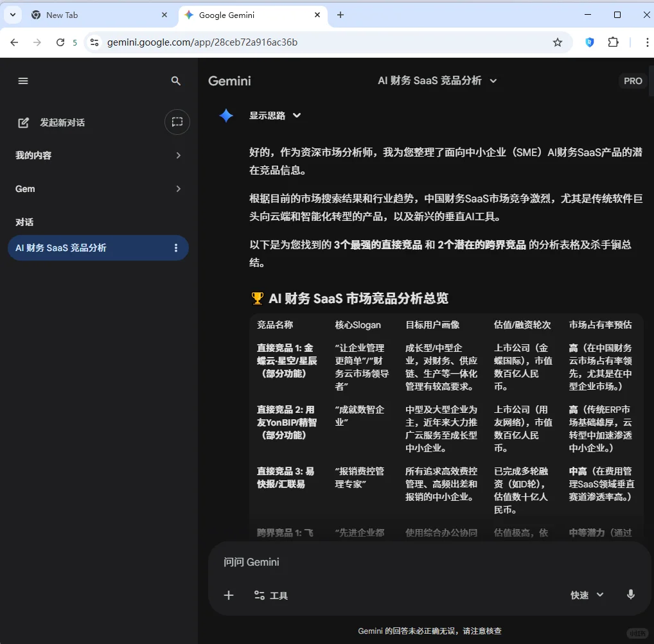Click the slogan cell “成就数智企业”

[360, 416]
